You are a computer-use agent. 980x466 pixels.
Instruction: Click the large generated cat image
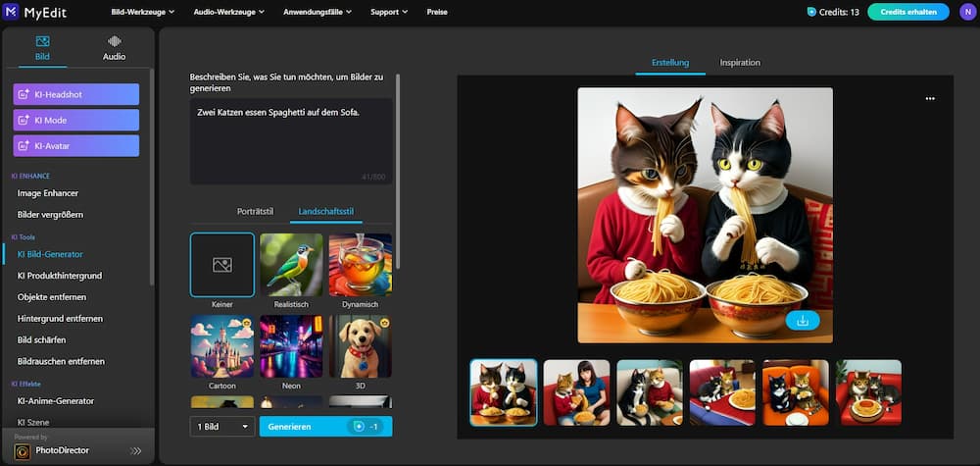click(705, 215)
